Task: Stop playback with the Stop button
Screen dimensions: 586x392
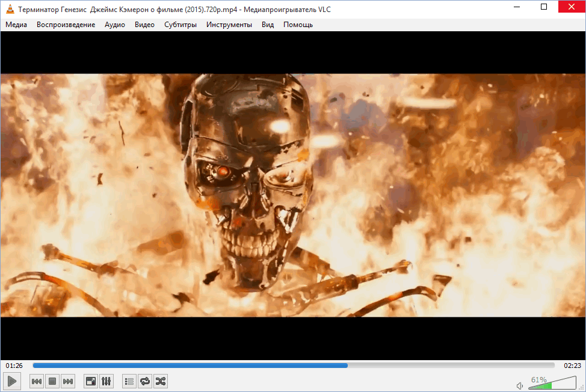Action: click(x=52, y=381)
